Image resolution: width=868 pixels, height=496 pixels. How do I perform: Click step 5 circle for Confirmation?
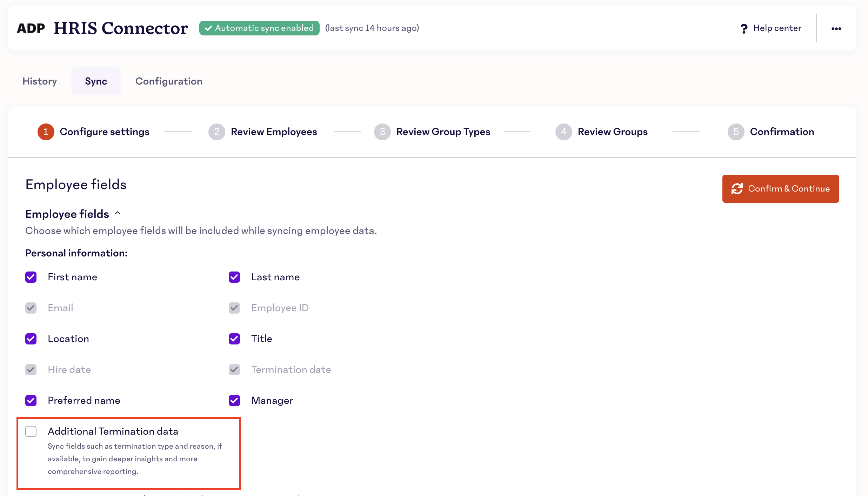pos(736,132)
